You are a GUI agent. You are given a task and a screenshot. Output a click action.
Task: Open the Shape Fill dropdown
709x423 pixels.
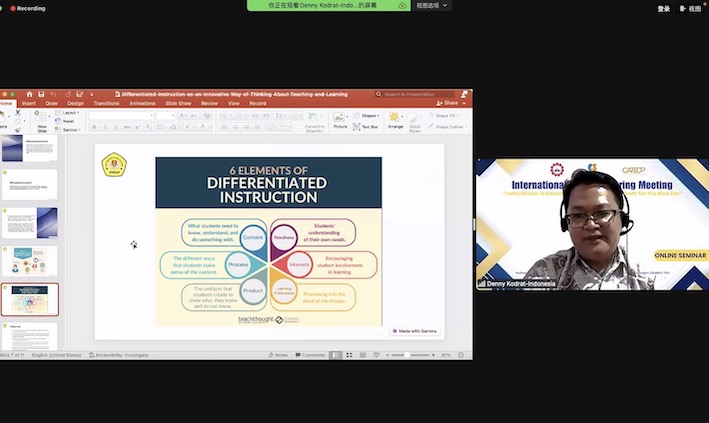tap(444, 116)
